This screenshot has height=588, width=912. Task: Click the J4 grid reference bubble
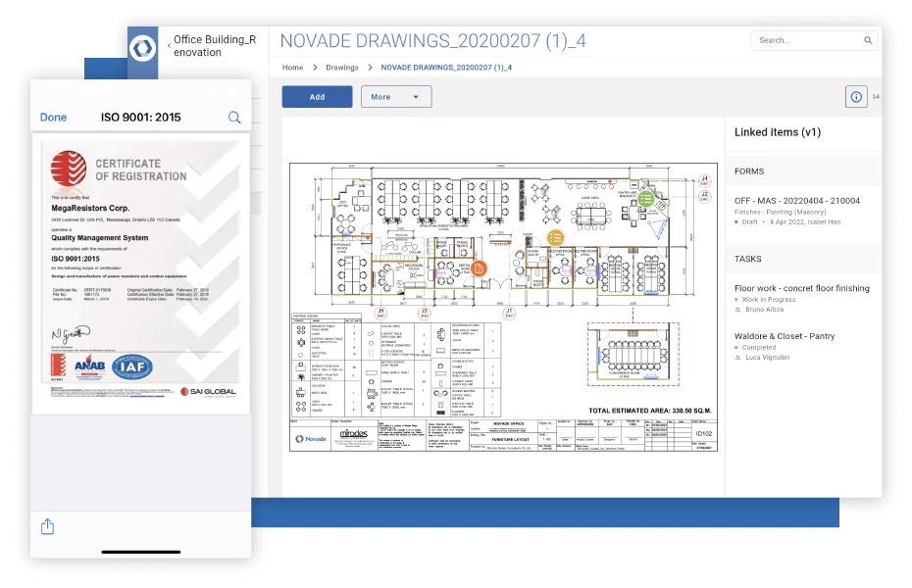pyautogui.click(x=704, y=180)
